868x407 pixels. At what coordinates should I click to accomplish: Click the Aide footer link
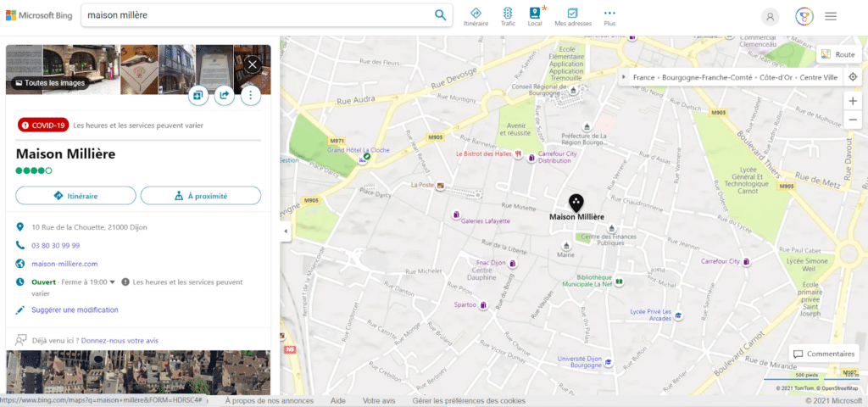pyautogui.click(x=337, y=400)
